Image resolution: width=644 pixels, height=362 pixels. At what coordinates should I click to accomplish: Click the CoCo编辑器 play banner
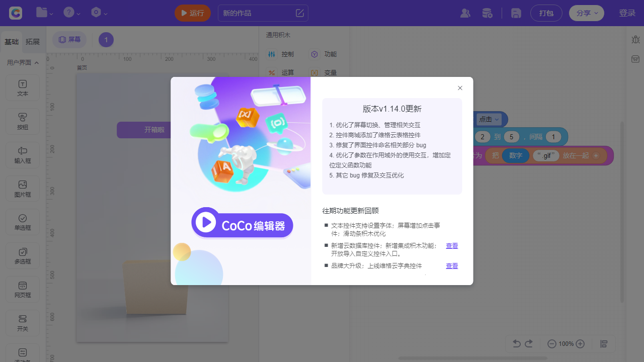coord(242,222)
